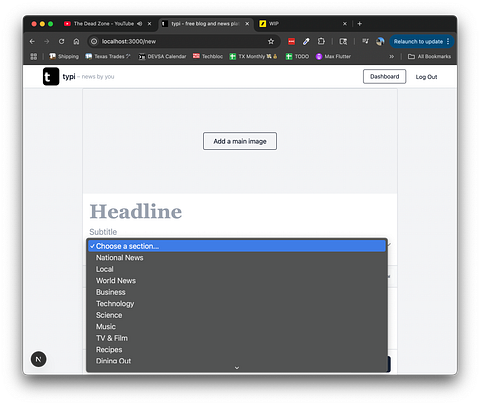Open the Next.js dev tools badge

coord(39,359)
